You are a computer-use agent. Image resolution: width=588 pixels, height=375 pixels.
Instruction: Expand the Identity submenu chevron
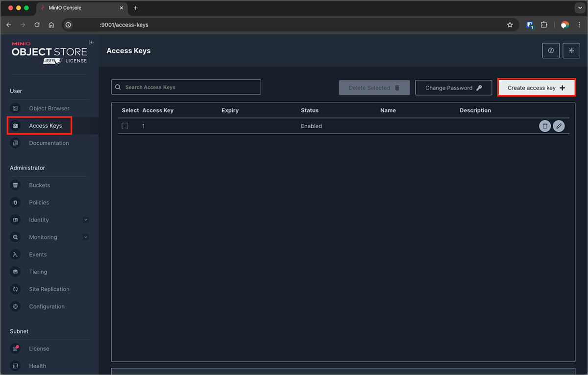click(86, 220)
